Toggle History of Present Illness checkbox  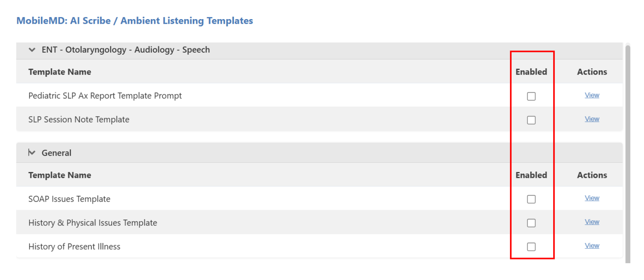pyautogui.click(x=531, y=247)
